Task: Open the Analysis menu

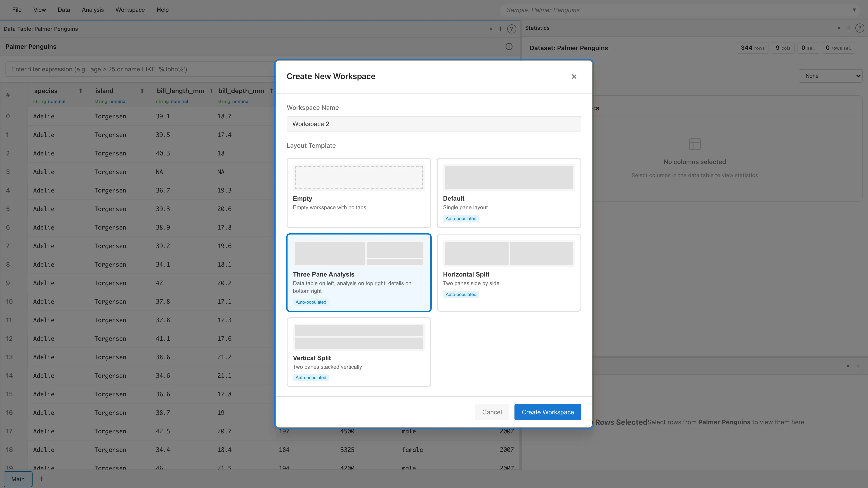Action: point(93,10)
